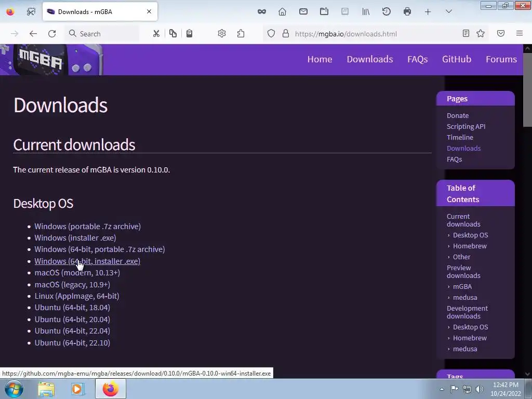Expand the list all tabs chevron

click(448, 11)
